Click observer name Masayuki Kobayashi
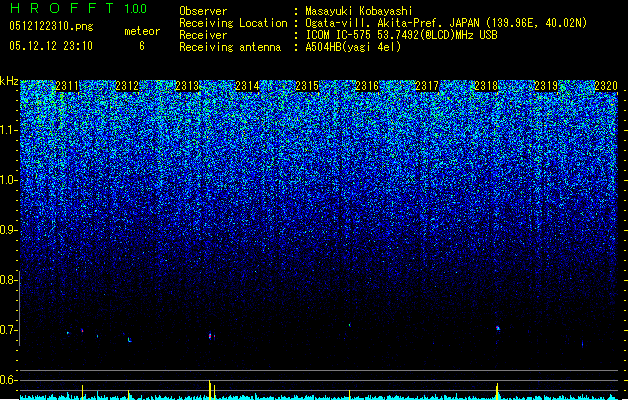 tap(359, 11)
